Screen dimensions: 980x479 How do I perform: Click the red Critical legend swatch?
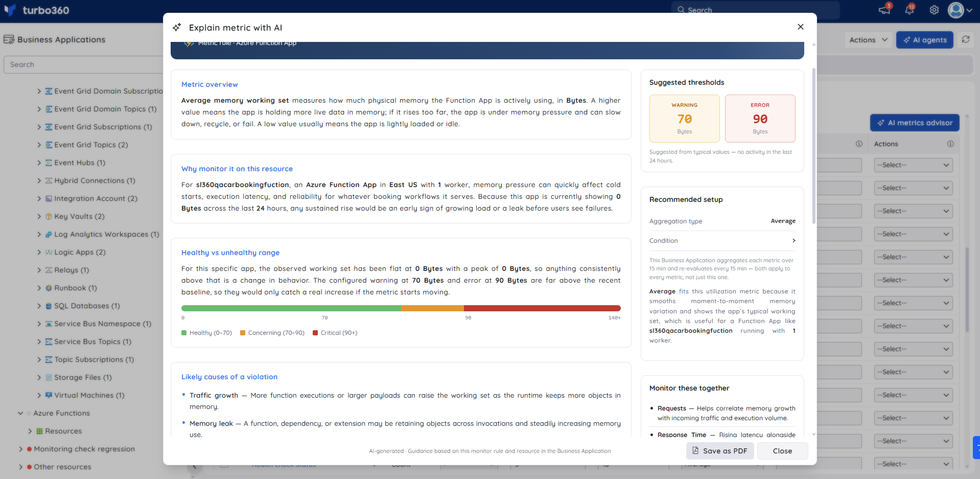[315, 333]
